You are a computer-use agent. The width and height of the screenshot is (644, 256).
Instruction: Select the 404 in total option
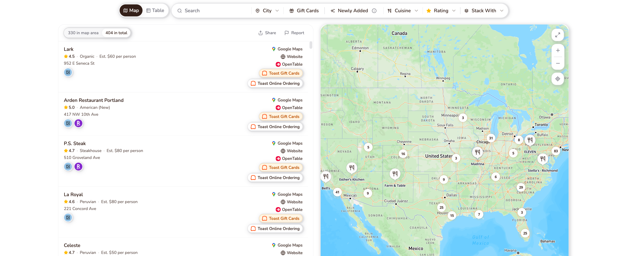point(116,33)
